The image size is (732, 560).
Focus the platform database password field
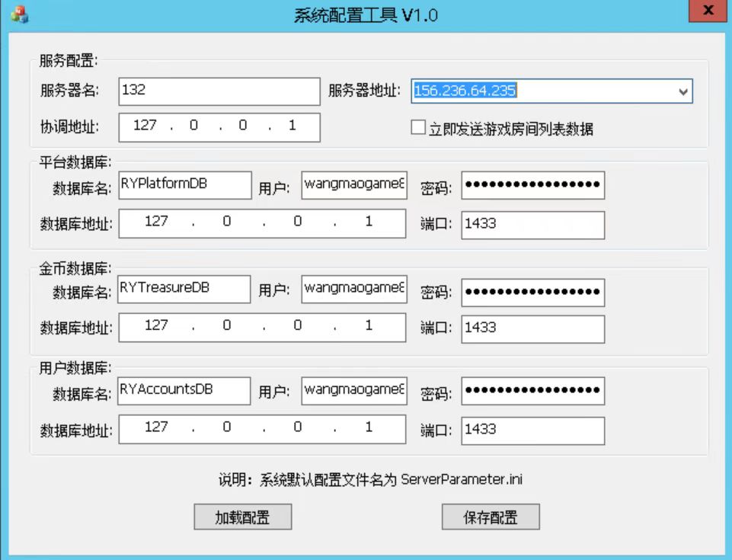[x=532, y=185]
